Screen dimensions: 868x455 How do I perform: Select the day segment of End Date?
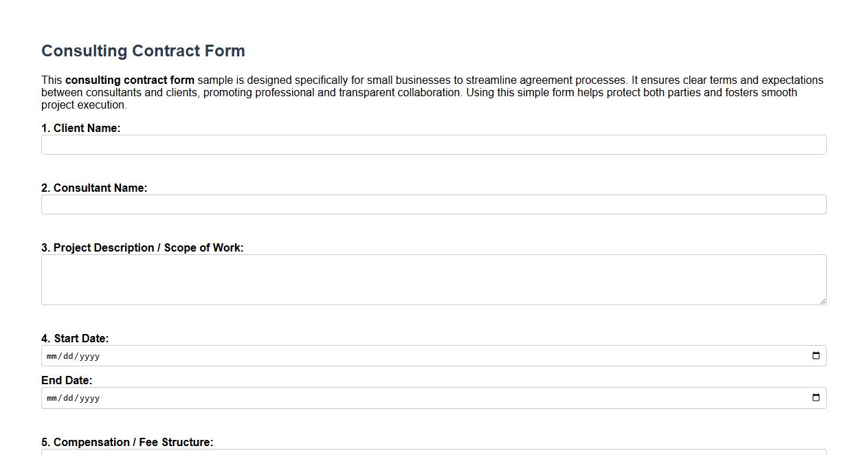point(69,397)
